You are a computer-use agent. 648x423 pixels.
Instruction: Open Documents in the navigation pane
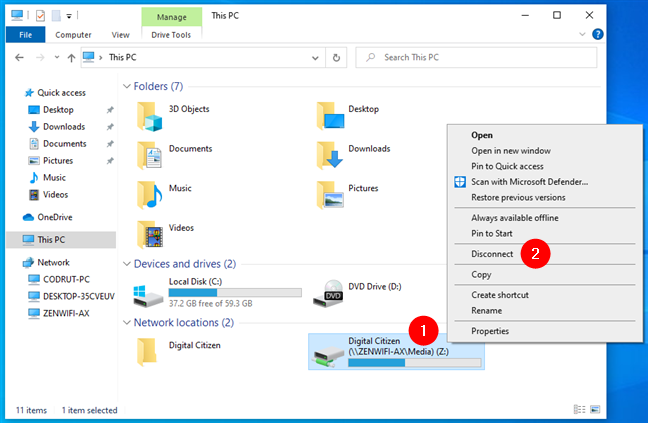coord(64,143)
